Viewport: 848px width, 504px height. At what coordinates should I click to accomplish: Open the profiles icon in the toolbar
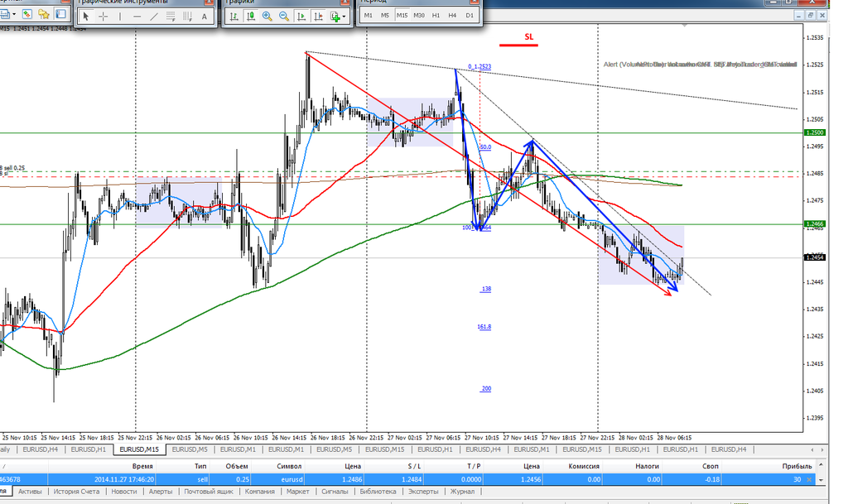4,14
